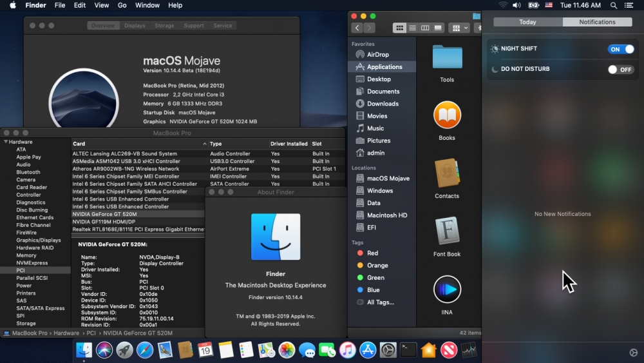Screen dimensions: 644x363
Task: Open the IINA app icon in Finder
Action: pyautogui.click(x=447, y=289)
